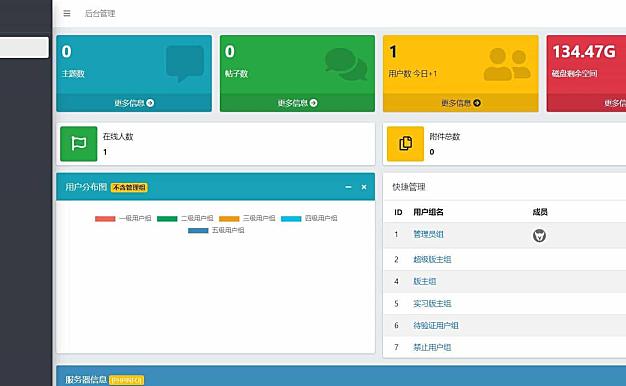Toggle the 五级用户组 blue legend swatch
Screen dimensions: 626x386
click(x=198, y=230)
